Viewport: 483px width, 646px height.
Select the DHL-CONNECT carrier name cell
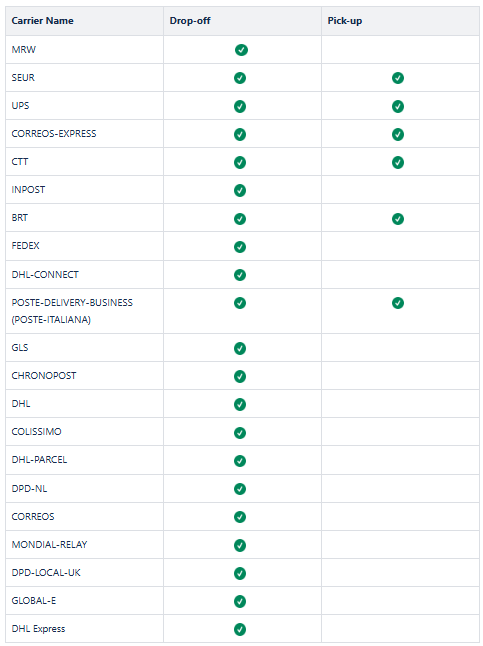pos(84,274)
